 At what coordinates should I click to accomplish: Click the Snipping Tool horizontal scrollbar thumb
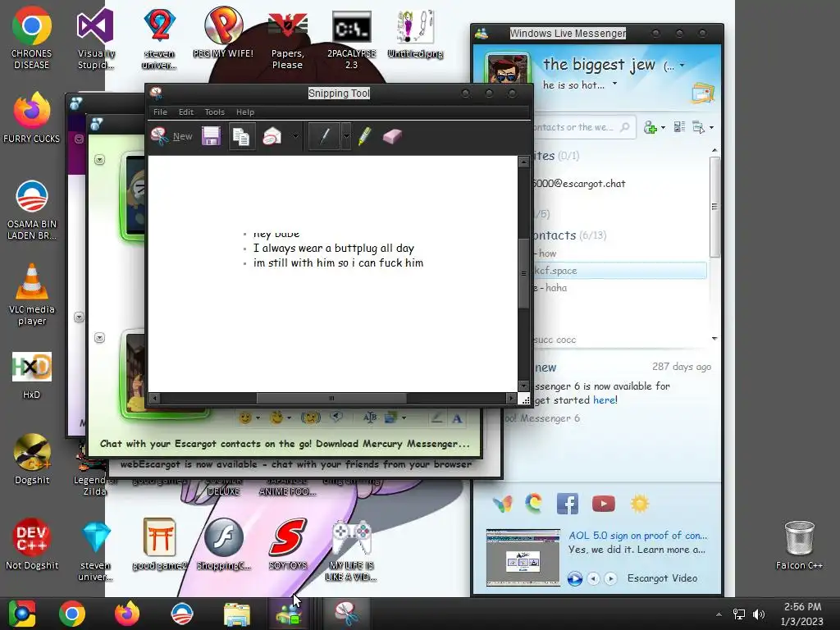331,398
